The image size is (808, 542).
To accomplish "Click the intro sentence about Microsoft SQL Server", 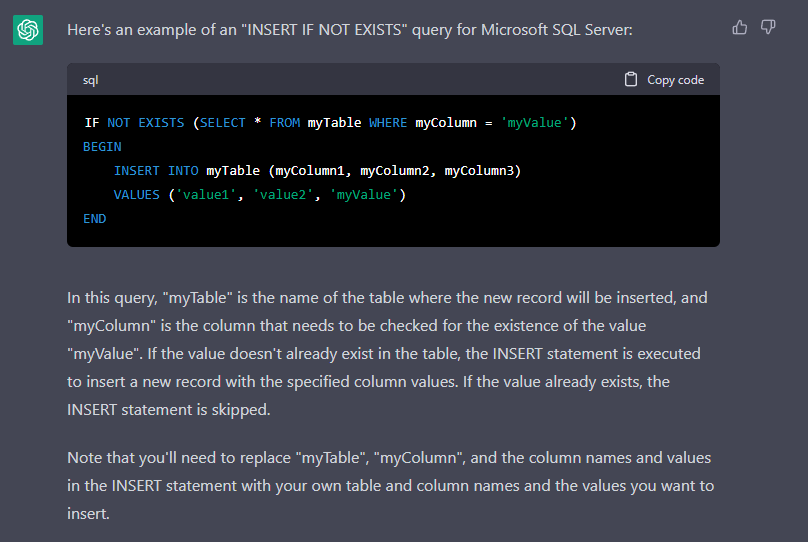I will (350, 30).
